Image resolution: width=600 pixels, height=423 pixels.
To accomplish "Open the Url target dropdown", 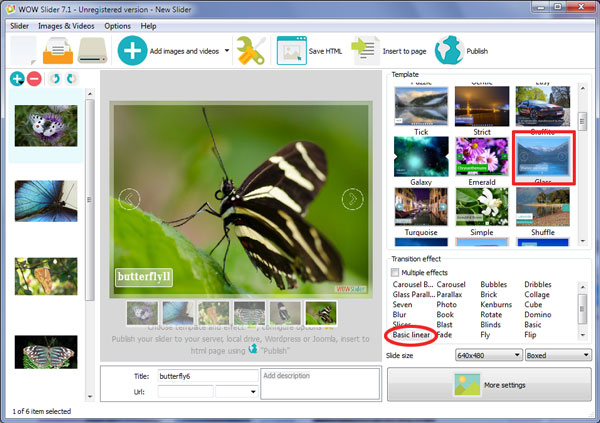I will point(236,392).
